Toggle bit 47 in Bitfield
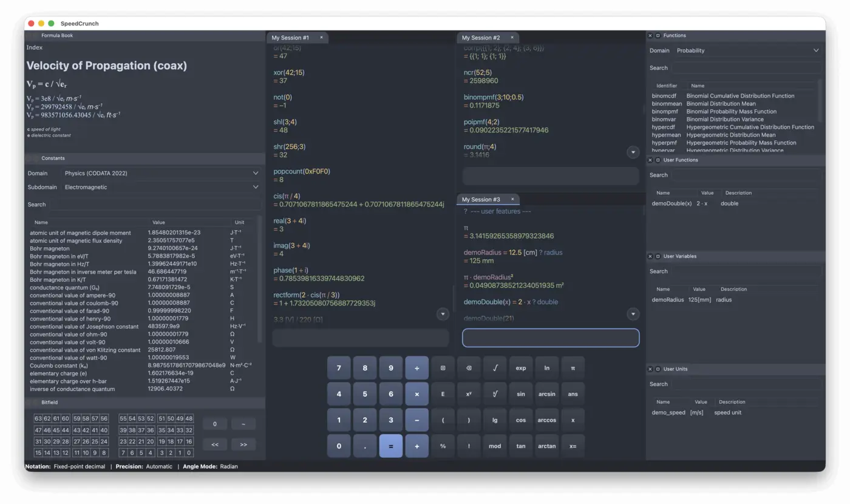Screen dimensions: 850x504 (38, 431)
